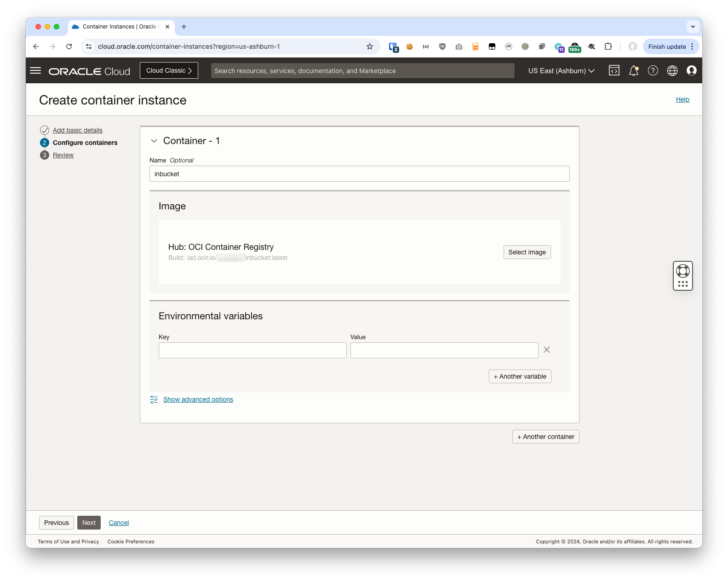Viewport: 728px width, 582px height.
Task: Go back in browser history
Action: pyautogui.click(x=36, y=46)
